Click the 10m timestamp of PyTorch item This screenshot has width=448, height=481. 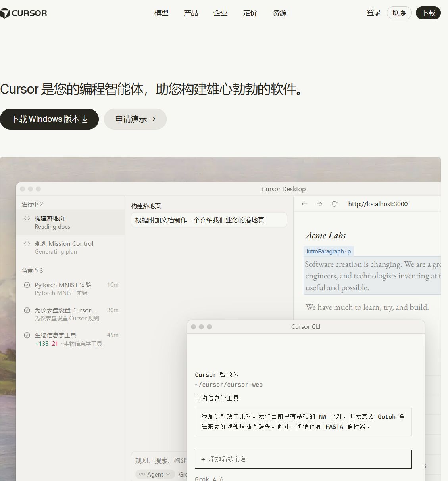tap(113, 285)
